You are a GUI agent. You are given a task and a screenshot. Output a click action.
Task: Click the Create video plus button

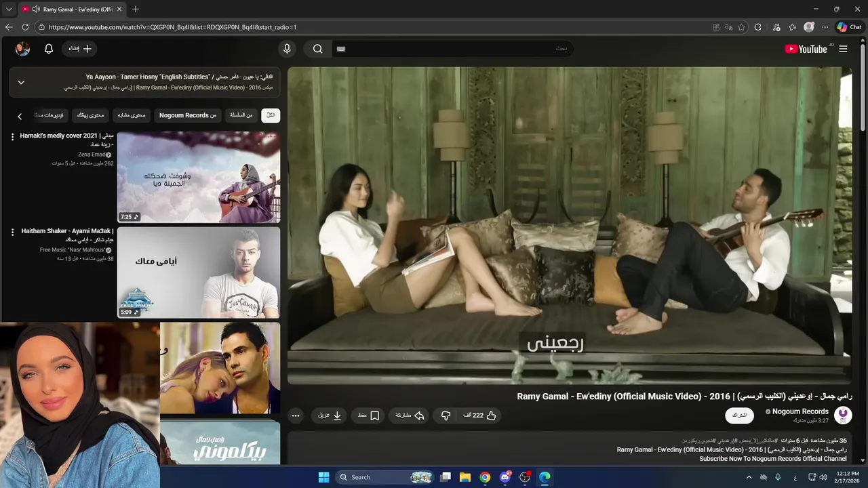(x=80, y=49)
